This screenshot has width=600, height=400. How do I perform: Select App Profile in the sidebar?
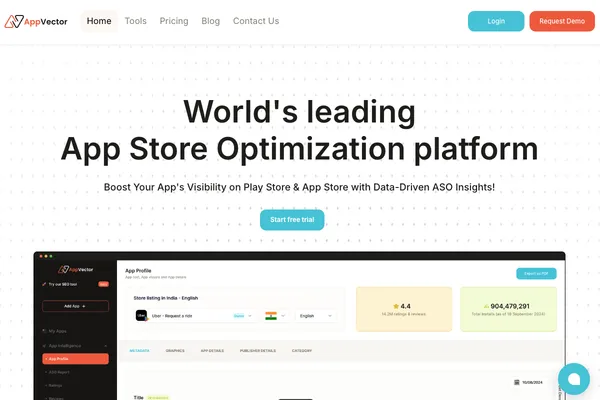(75, 359)
